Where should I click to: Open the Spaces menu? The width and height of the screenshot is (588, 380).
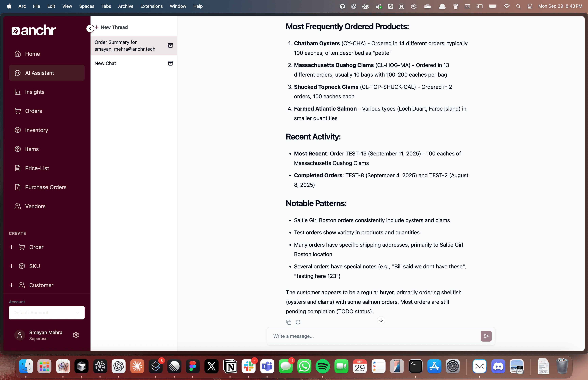click(86, 6)
